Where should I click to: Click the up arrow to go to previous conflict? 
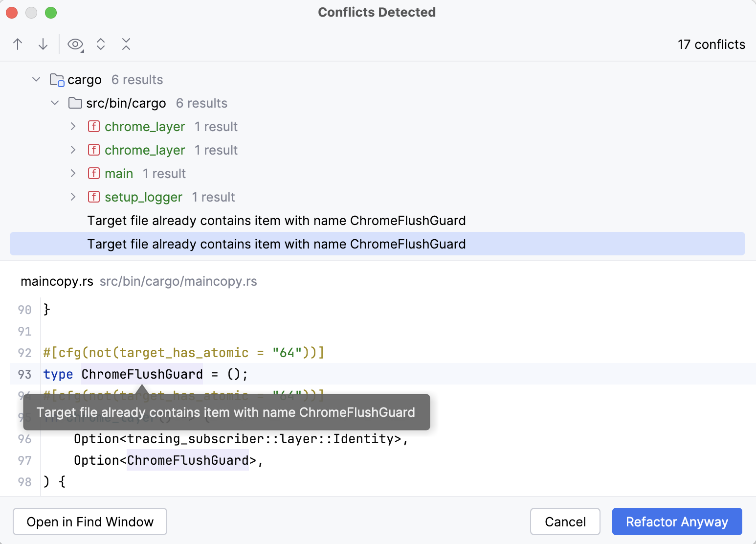tap(18, 44)
